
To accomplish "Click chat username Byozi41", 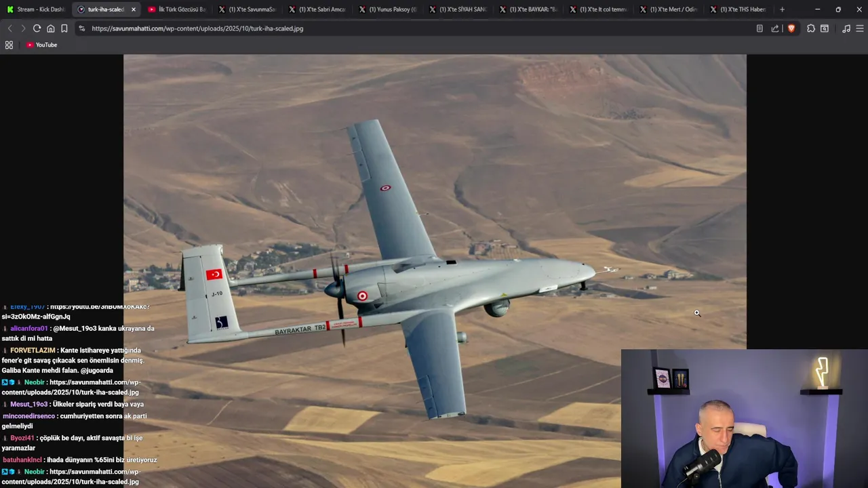I will 22,438.
